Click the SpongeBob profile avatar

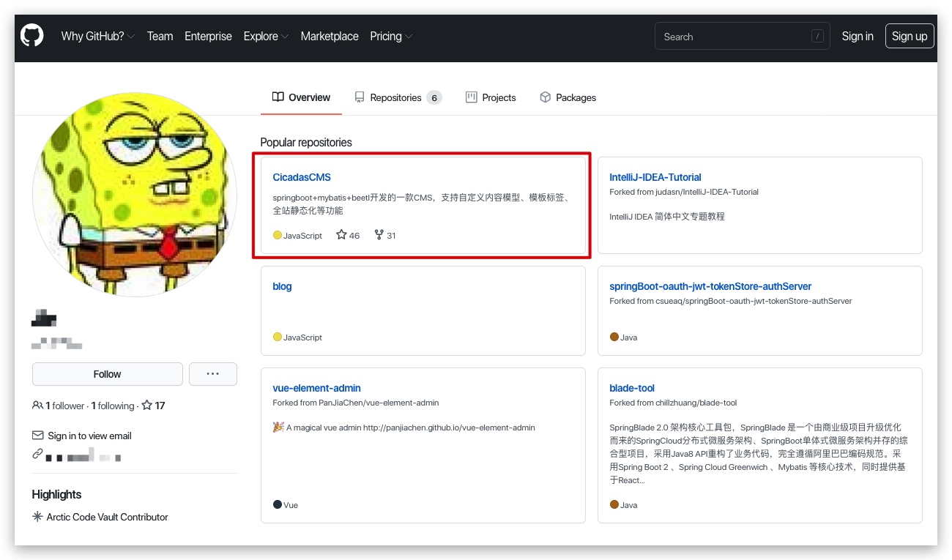click(135, 195)
